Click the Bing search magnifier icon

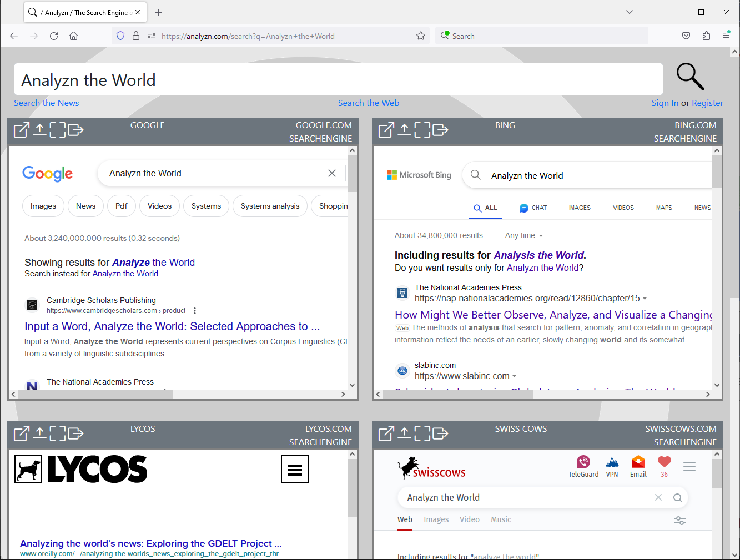[476, 175]
